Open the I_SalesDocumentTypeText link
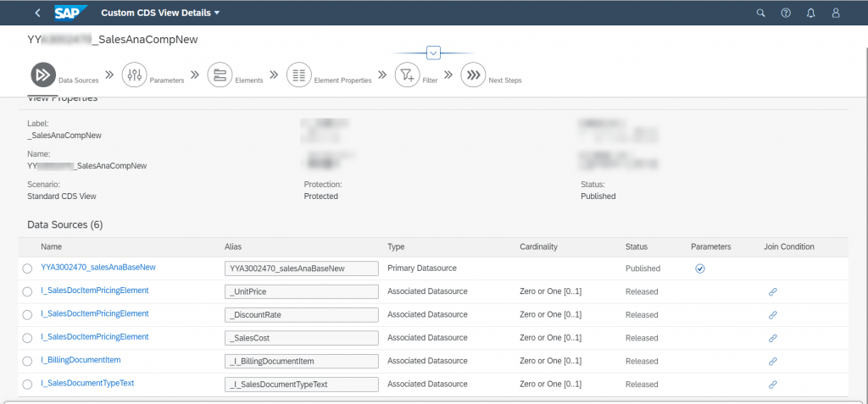The image size is (868, 404). [87, 383]
